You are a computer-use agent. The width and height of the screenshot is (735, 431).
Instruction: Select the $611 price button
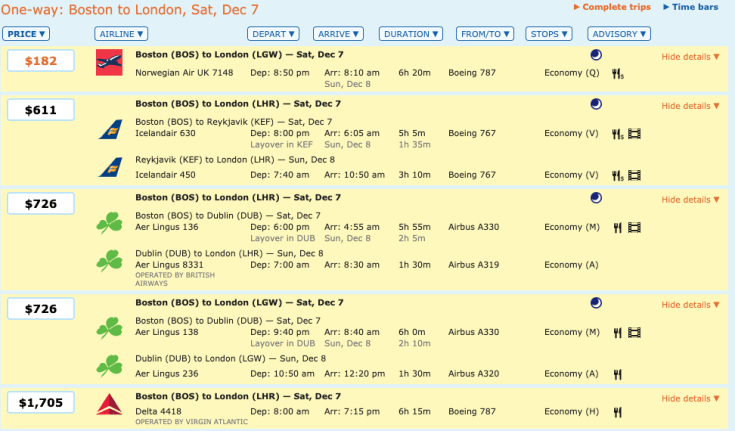pyautogui.click(x=41, y=110)
